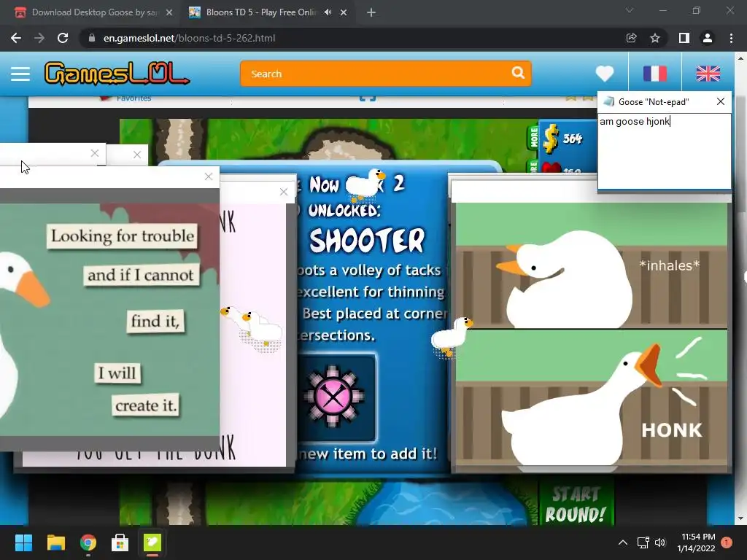This screenshot has height=560, width=747.
Task: Open network settings tray icon
Action: pos(643,542)
